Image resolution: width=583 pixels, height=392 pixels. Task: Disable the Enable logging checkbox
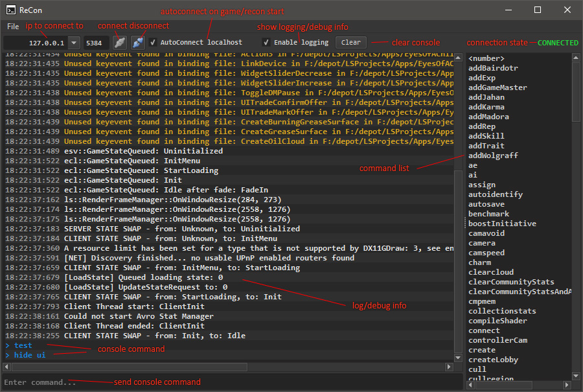(x=266, y=42)
